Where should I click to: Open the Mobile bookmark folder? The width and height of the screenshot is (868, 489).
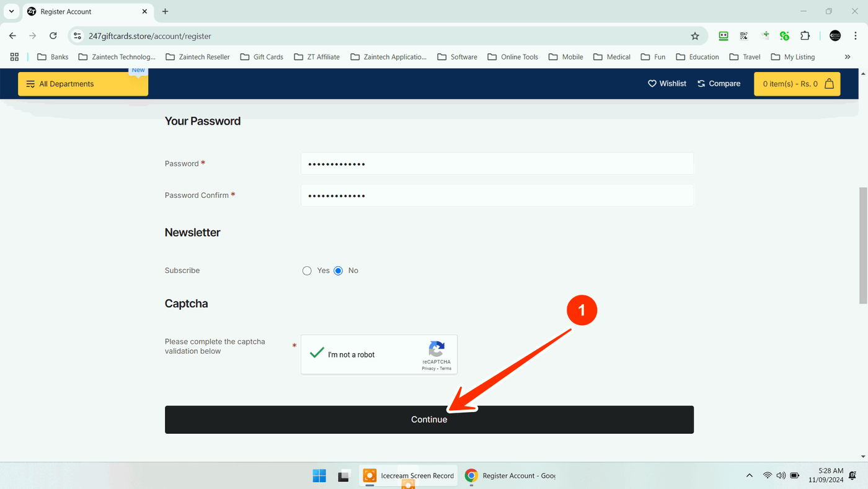point(565,56)
